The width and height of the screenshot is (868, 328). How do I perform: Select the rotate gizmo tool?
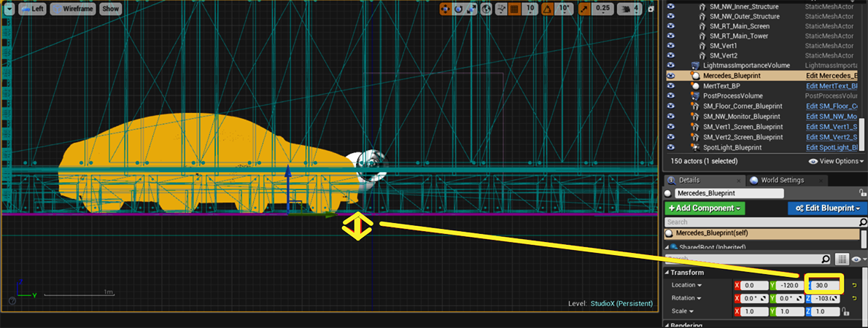(458, 9)
